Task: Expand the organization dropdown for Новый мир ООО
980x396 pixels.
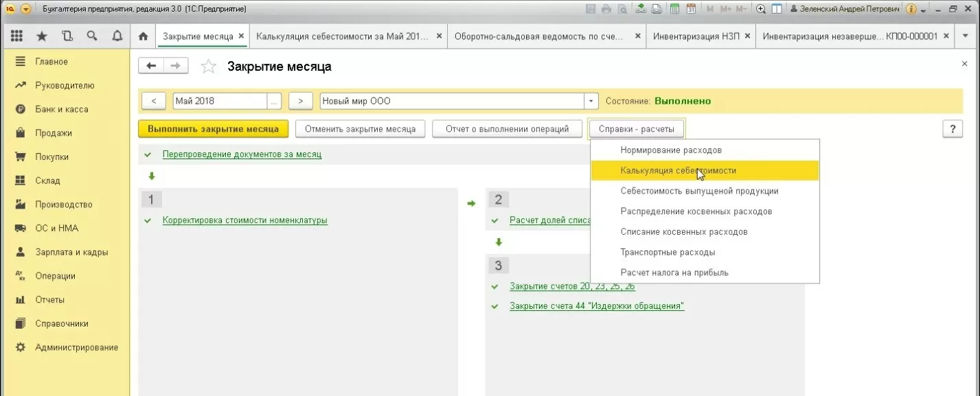Action: coord(591,101)
